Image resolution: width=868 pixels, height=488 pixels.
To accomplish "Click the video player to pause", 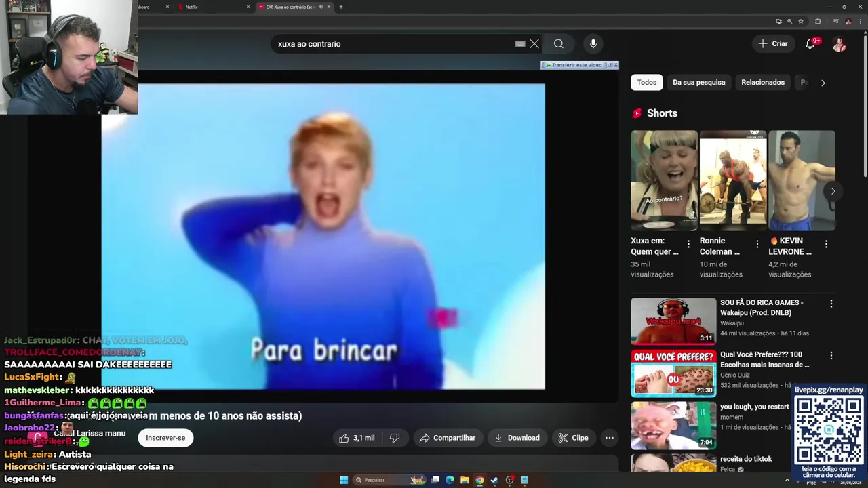I will coord(323,237).
